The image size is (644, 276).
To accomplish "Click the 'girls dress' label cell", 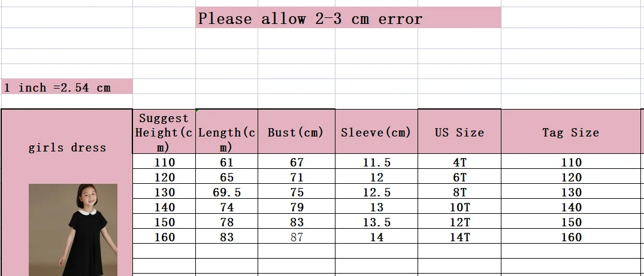I will pyautogui.click(x=67, y=147).
